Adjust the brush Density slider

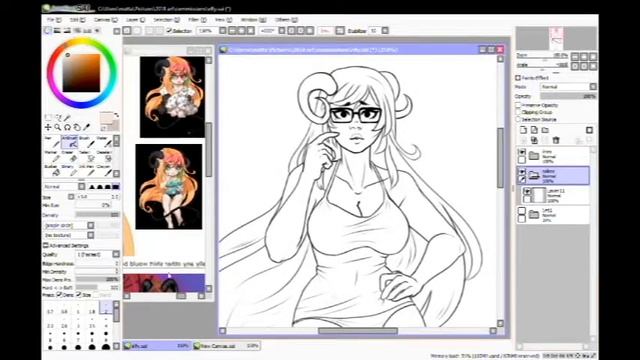point(98,215)
